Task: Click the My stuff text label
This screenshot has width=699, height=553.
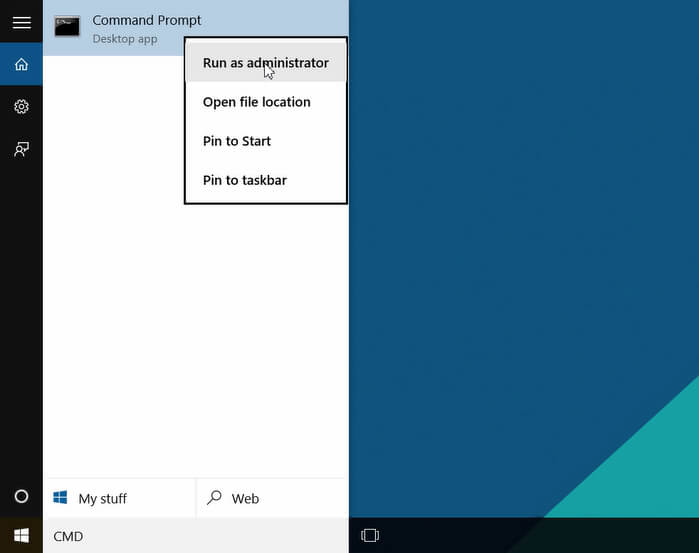Action: click(103, 499)
